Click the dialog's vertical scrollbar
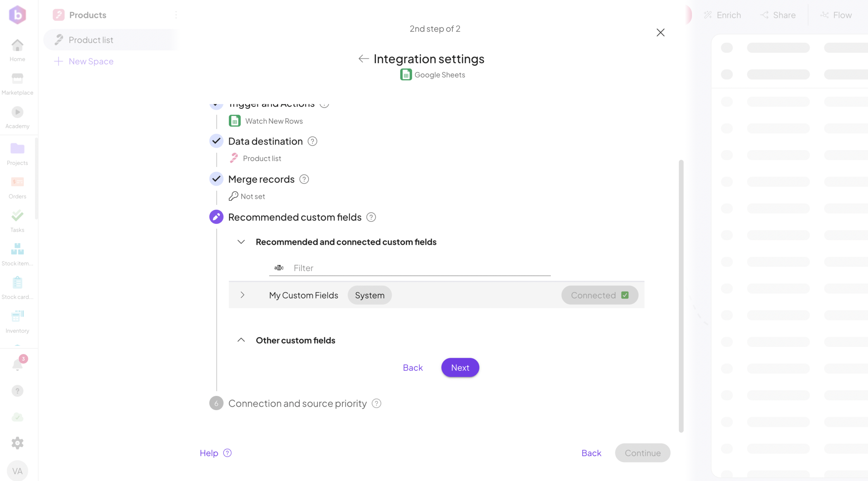The height and width of the screenshot is (481, 868). coord(681,295)
